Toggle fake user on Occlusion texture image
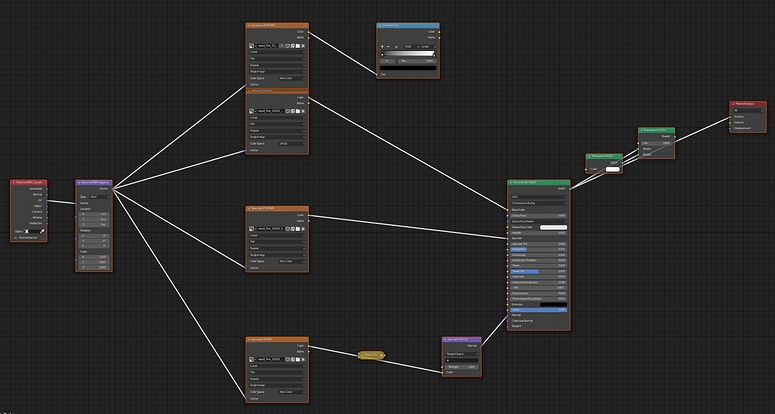The image size is (775, 414). coord(288,46)
